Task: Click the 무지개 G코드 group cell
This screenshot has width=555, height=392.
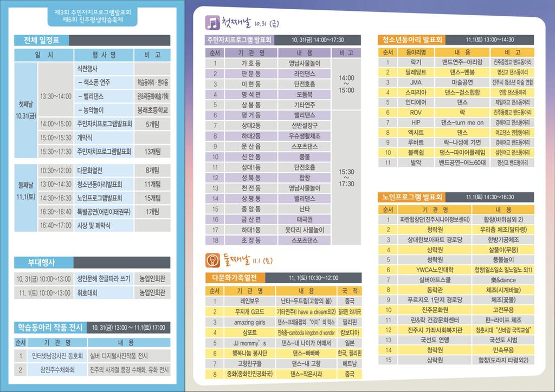Action: tap(249, 312)
